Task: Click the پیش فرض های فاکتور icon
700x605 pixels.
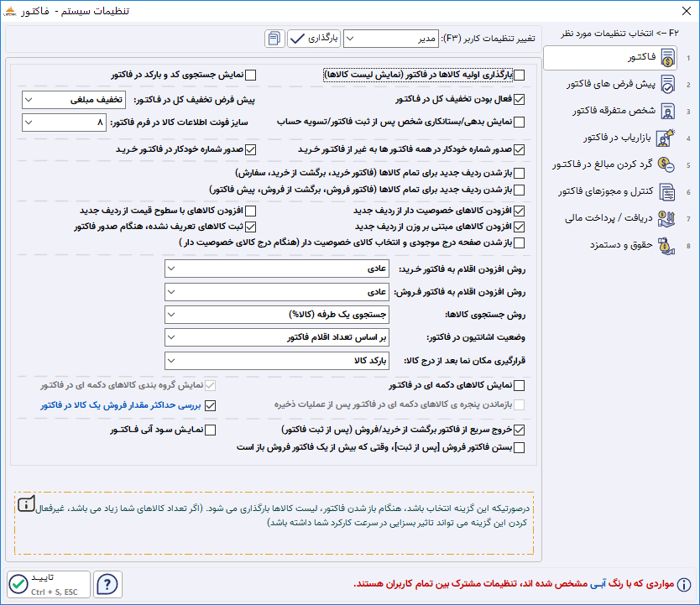Action: [668, 84]
